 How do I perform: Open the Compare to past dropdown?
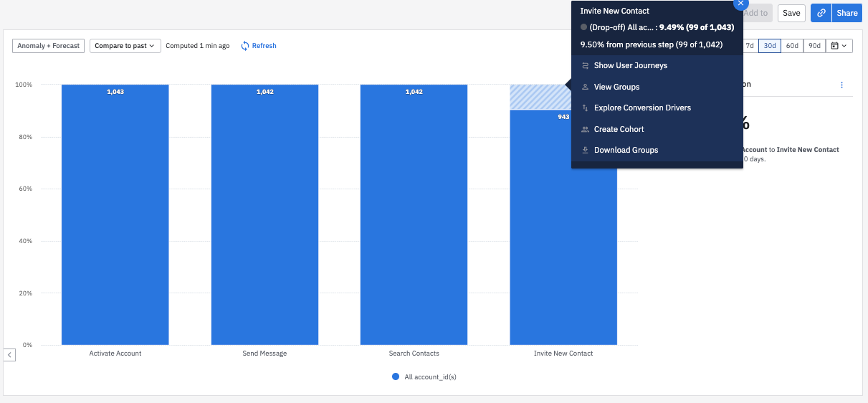pyautogui.click(x=125, y=46)
